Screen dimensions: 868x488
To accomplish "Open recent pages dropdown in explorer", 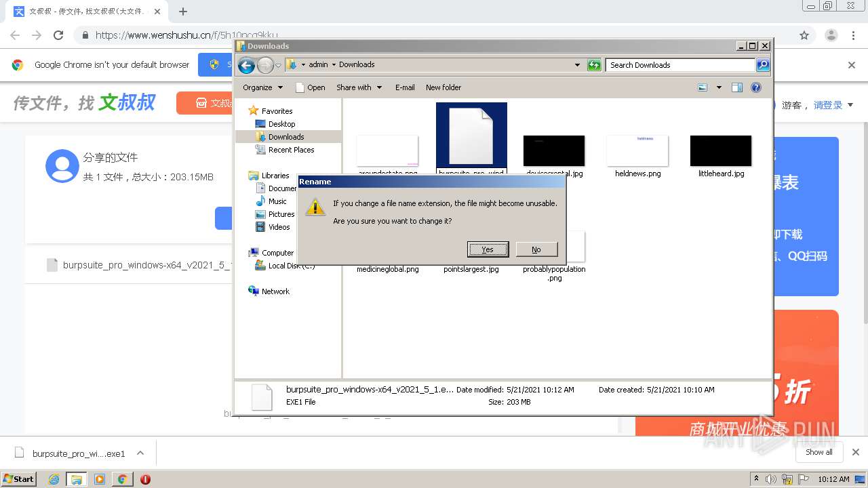I will (x=278, y=65).
